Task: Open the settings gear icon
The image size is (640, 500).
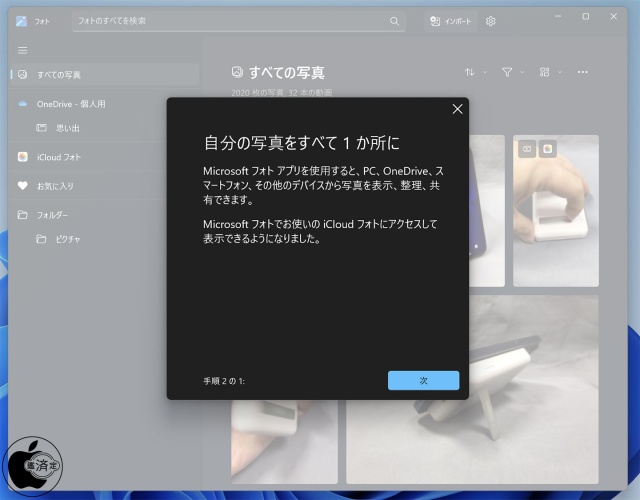Action: (x=491, y=21)
